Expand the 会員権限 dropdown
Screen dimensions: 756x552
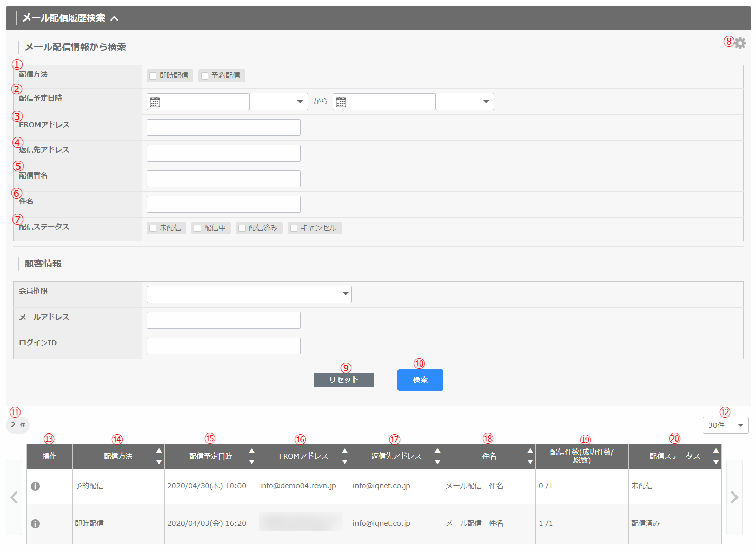click(x=249, y=294)
